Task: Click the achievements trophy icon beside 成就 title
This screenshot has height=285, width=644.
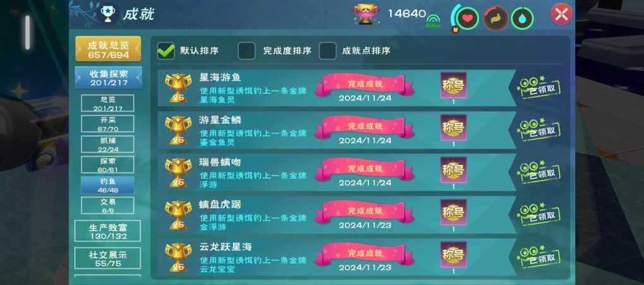Action: pos(108,14)
